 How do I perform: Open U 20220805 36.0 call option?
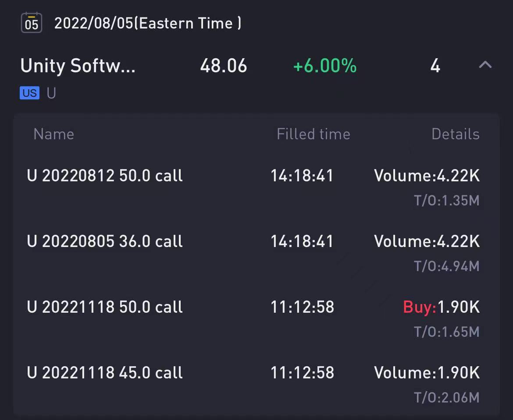pyautogui.click(x=105, y=241)
